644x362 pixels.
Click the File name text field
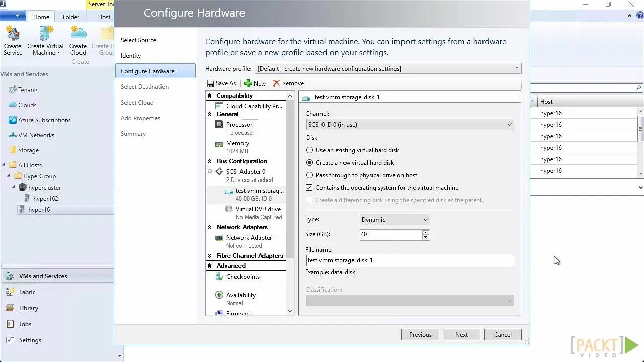click(x=410, y=260)
